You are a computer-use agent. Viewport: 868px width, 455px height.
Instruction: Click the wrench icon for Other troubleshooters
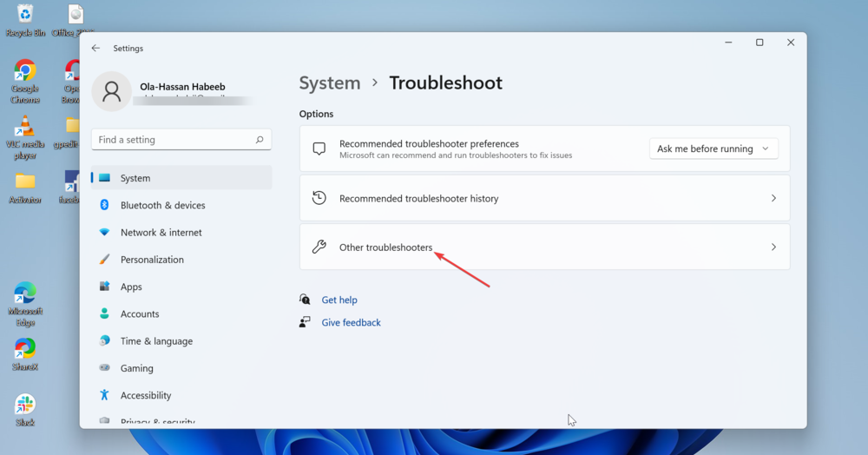[x=319, y=247]
